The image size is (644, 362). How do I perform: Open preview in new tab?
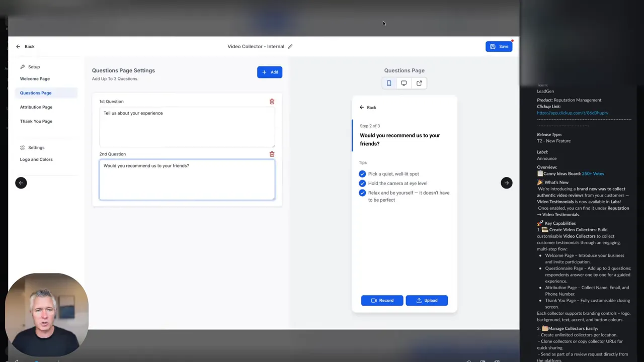pyautogui.click(x=419, y=83)
